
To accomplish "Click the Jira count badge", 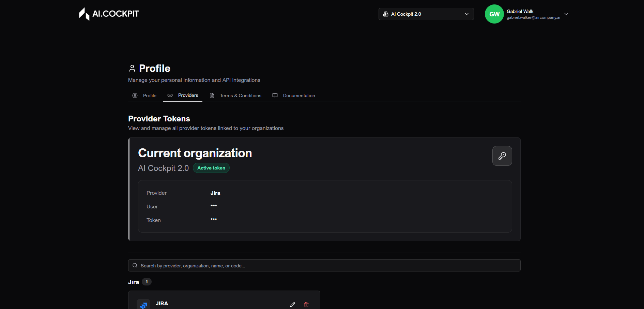I will tap(147, 282).
